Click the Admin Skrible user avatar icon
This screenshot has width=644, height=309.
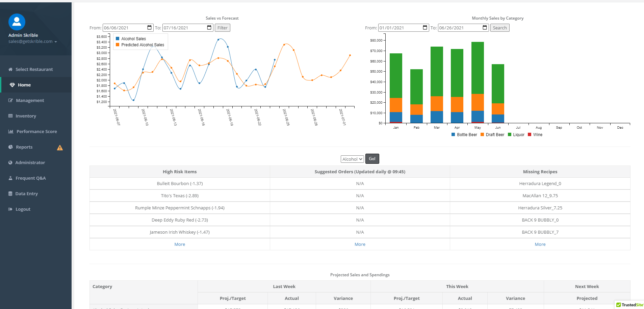[x=17, y=22]
